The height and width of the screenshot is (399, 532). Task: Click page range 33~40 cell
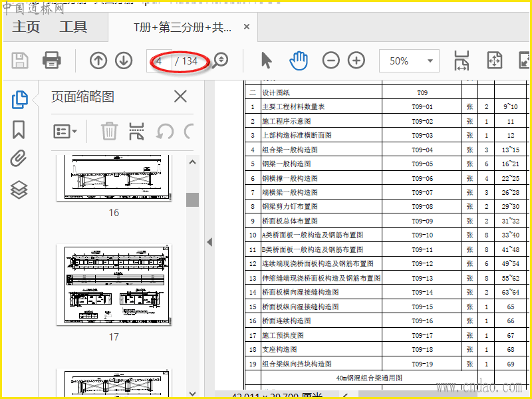click(511, 235)
